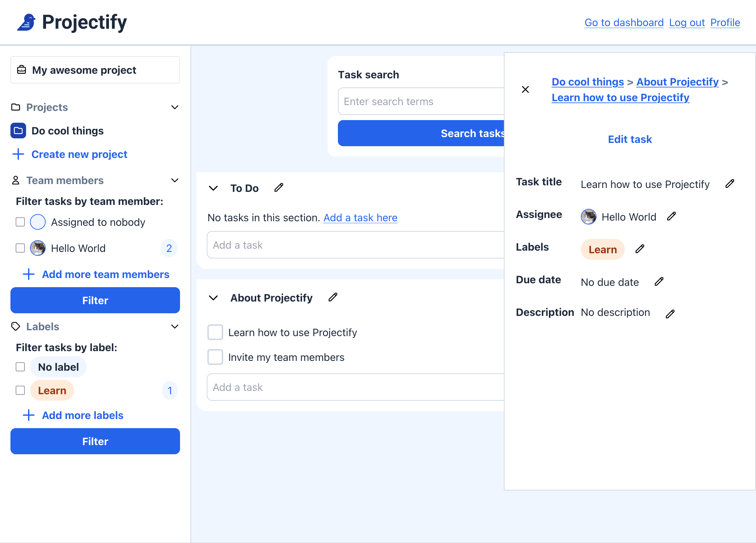Collapse the Projects sidebar section
This screenshot has height=543, width=756.
point(174,107)
